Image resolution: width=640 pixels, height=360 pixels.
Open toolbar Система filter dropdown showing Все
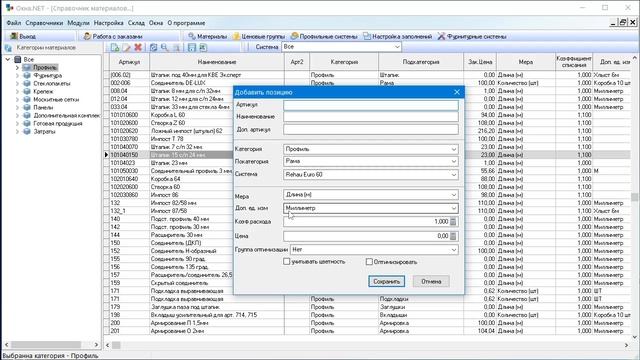(x=397, y=47)
